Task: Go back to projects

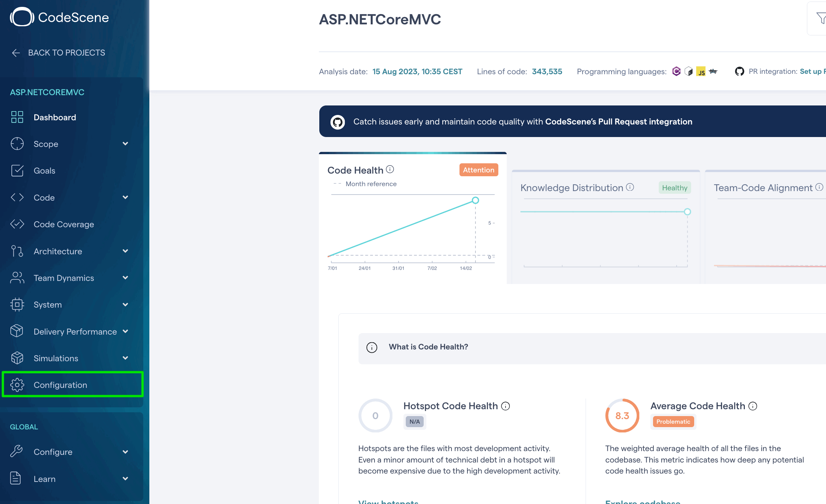Action: click(58, 53)
